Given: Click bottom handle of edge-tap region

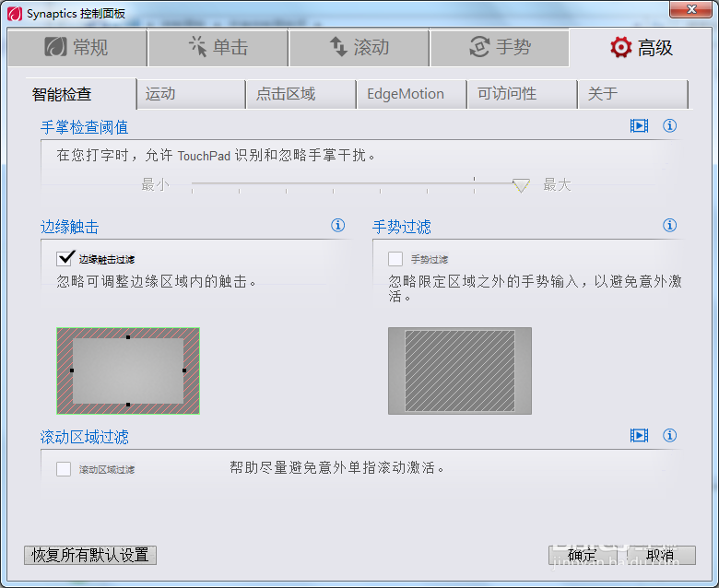Looking at the screenshot, I should (128, 405).
